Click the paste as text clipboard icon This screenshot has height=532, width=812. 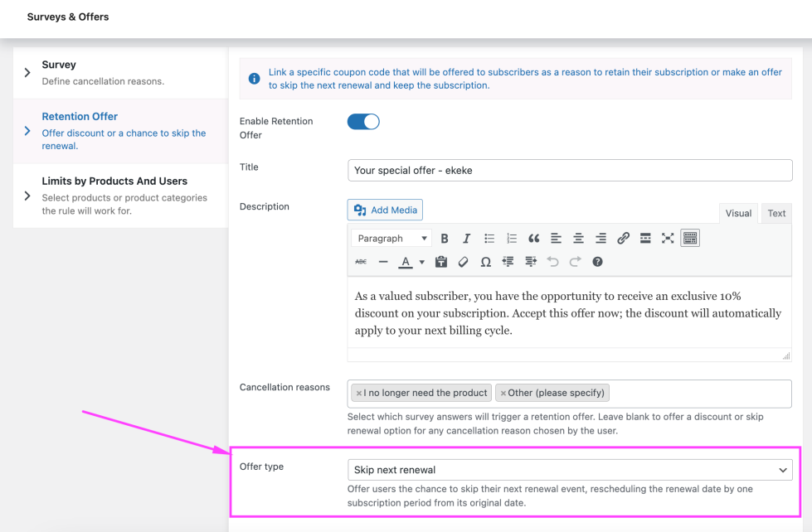pyautogui.click(x=441, y=262)
